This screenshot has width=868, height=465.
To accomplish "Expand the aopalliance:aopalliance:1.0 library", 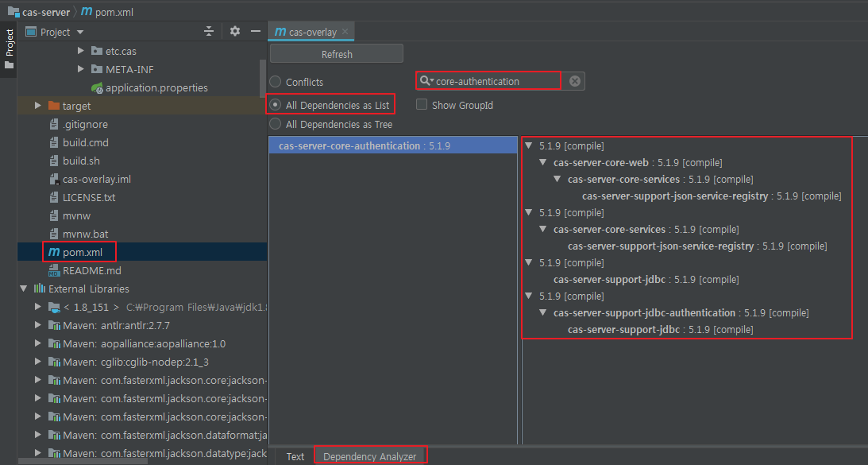I will (x=37, y=343).
